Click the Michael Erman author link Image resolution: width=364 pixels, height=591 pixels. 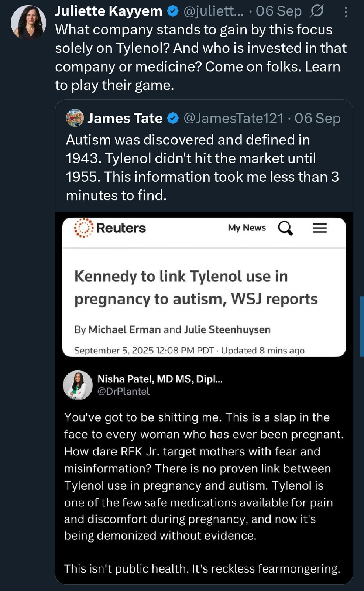pyautogui.click(x=124, y=329)
